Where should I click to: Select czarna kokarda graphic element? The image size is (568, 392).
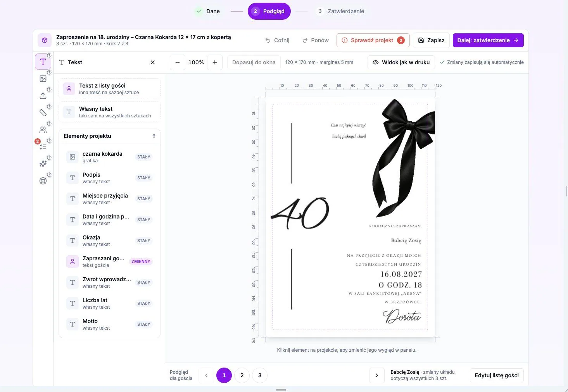109,157
